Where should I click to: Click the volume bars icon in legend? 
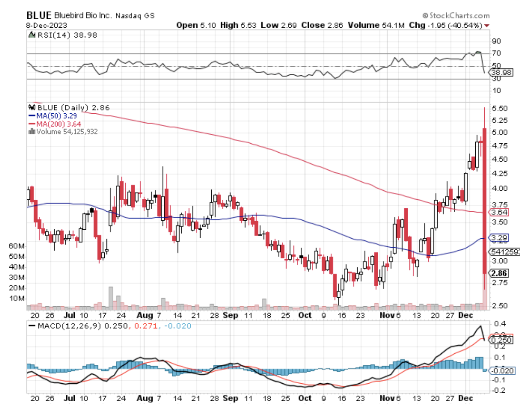(x=31, y=132)
